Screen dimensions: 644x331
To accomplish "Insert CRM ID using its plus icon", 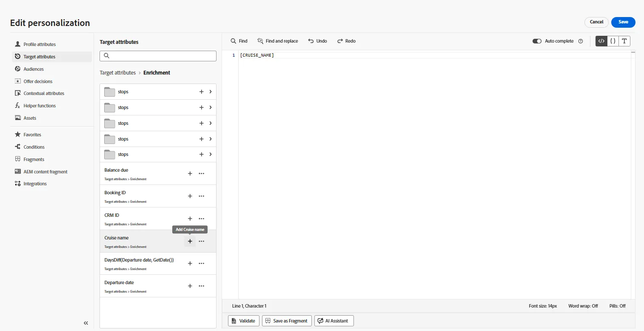I will click(190, 219).
